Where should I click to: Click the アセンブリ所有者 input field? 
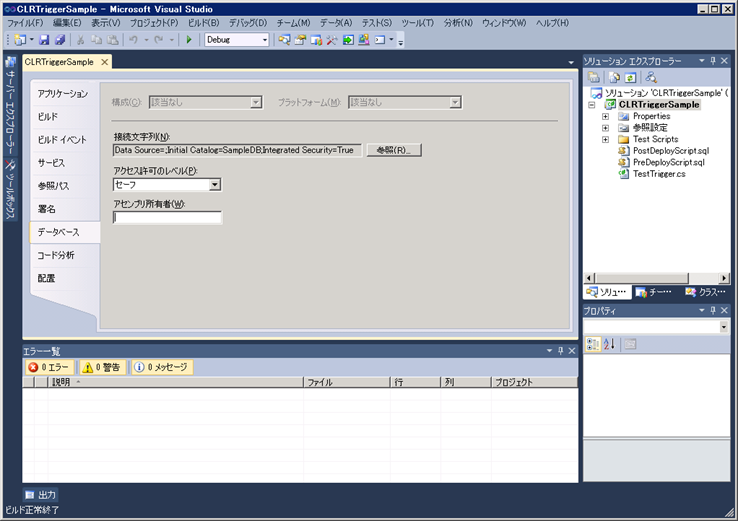(167, 217)
